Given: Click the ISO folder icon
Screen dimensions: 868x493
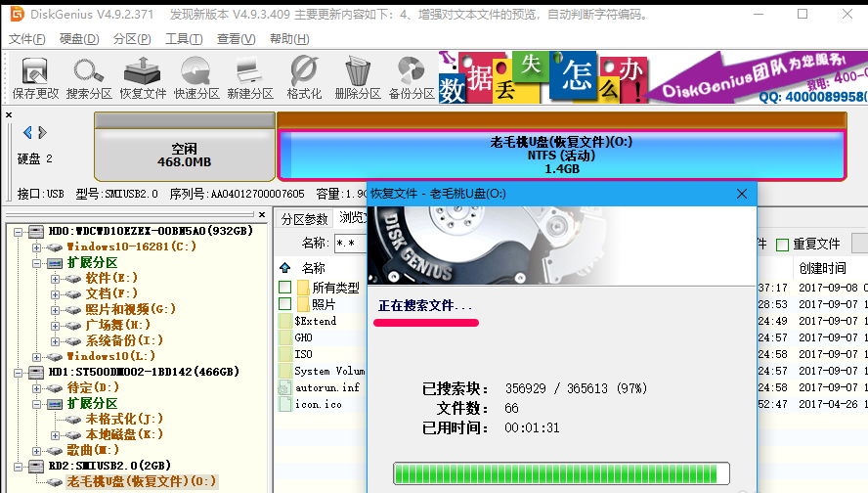Looking at the screenshot, I should pyautogui.click(x=285, y=354).
